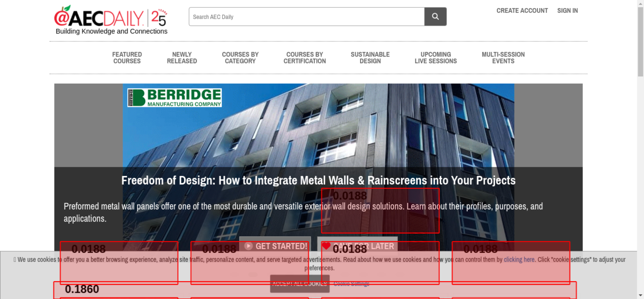Click the Sign In link

click(x=567, y=11)
